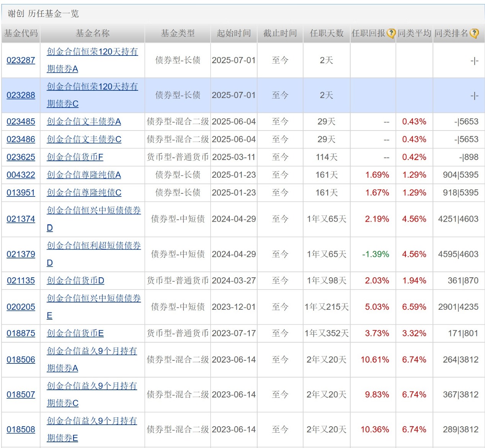
Task: Click the 同类平均 column header
Action: tap(415, 34)
